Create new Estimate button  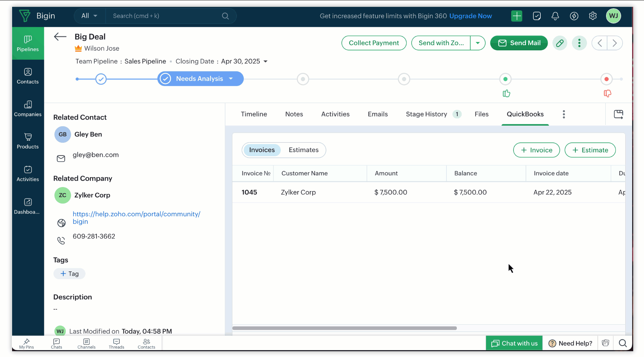coord(590,150)
